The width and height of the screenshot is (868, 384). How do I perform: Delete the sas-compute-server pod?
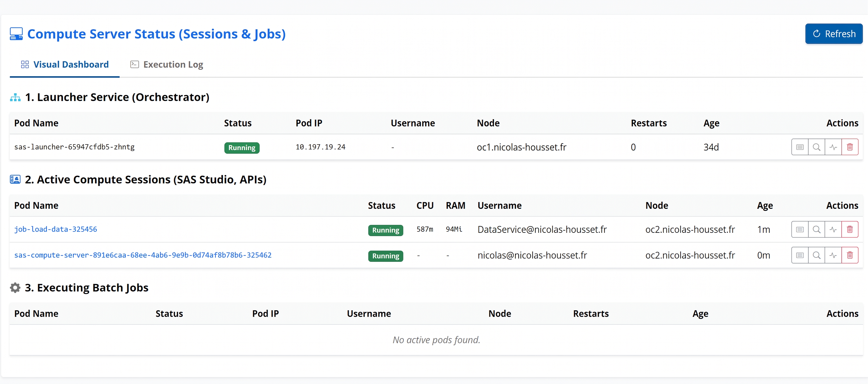click(850, 255)
